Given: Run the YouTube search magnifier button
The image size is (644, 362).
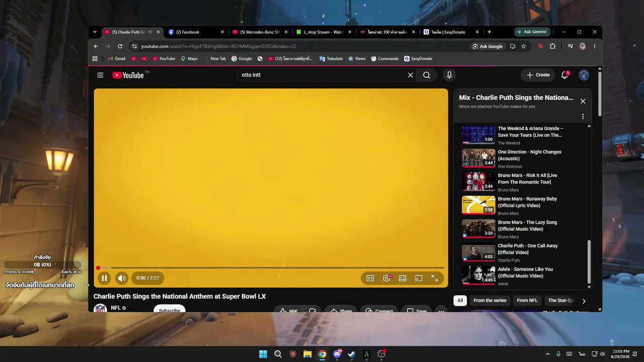Looking at the screenshot, I should point(427,75).
